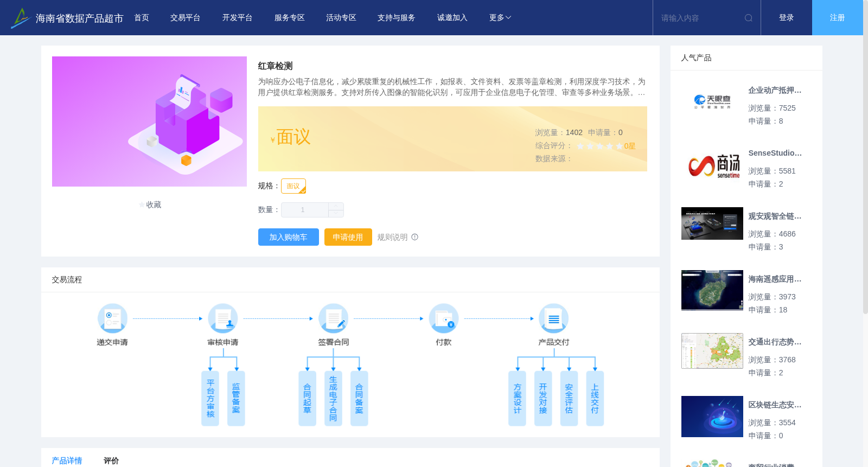Click the 开发对接 flow box

543,399
